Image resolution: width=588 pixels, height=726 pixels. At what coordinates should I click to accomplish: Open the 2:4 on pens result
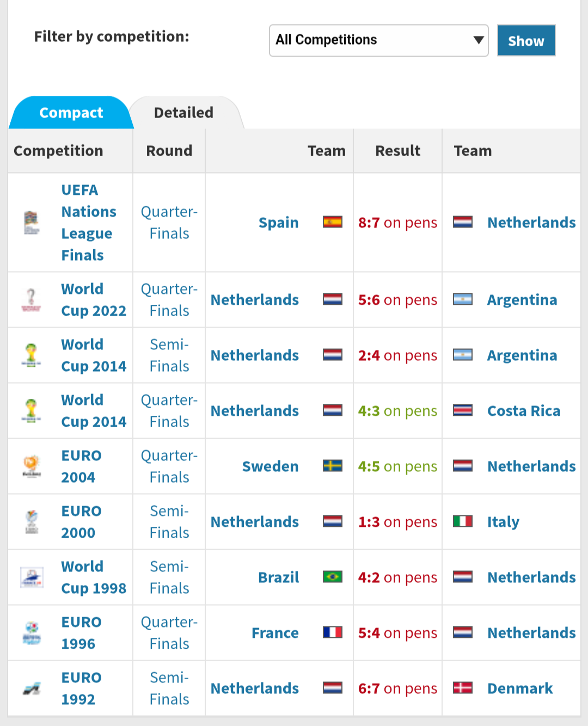[x=397, y=355]
